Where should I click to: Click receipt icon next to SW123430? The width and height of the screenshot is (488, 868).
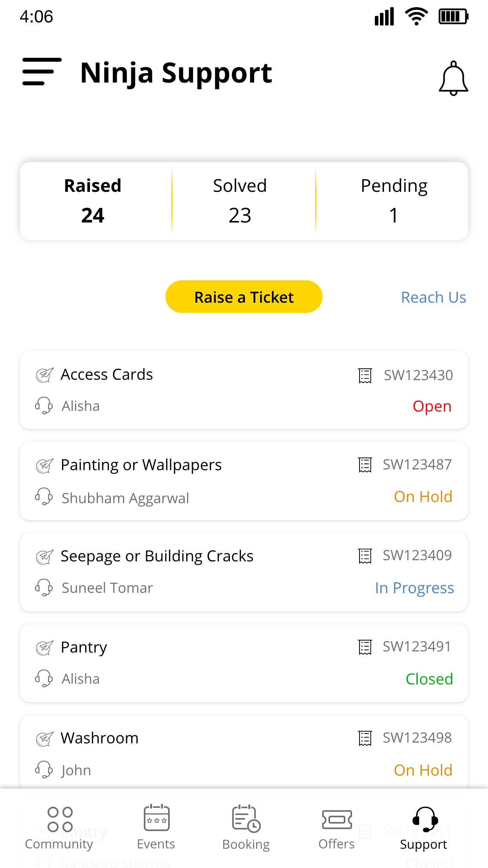point(365,375)
